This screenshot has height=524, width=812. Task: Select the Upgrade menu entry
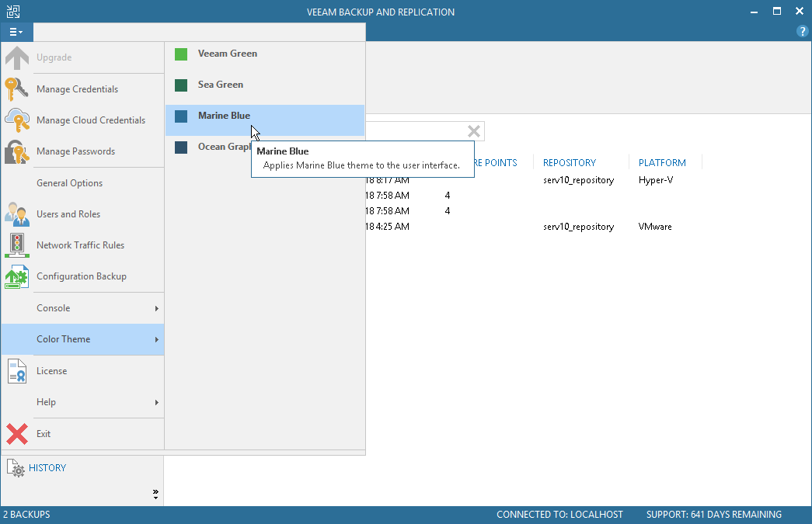click(54, 57)
